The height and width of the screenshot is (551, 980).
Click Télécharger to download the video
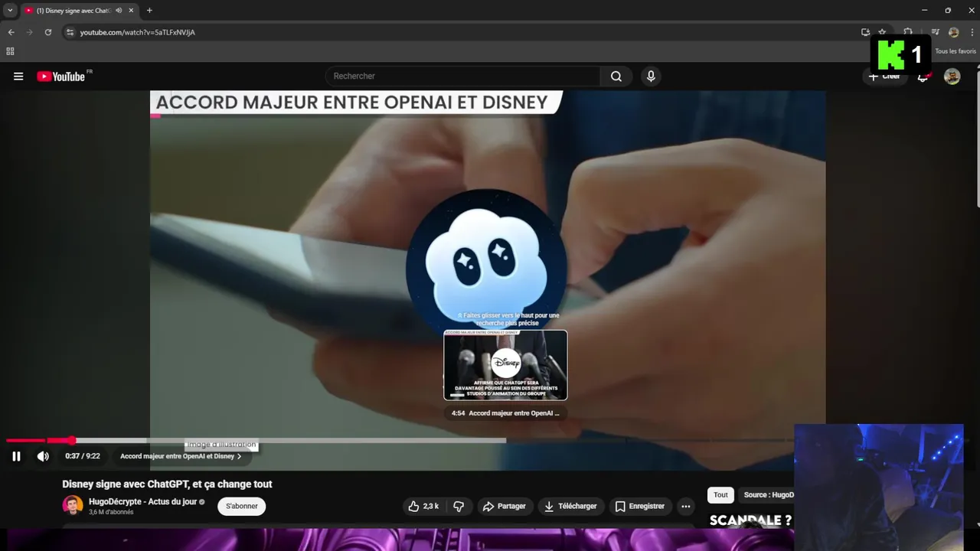[570, 506]
